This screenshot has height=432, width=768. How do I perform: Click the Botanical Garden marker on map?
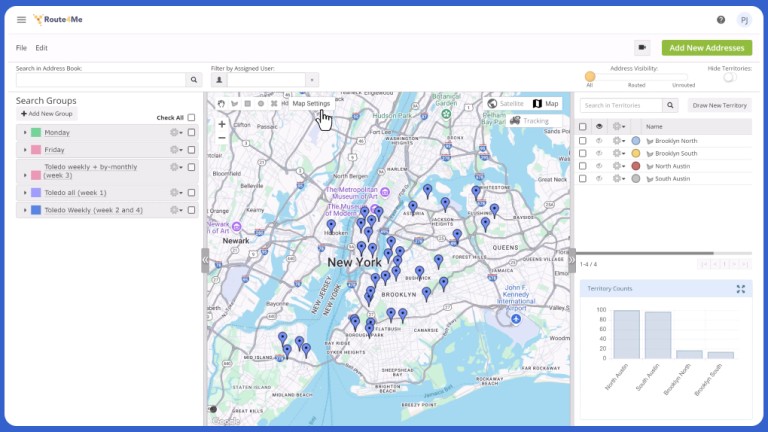(x=446, y=114)
